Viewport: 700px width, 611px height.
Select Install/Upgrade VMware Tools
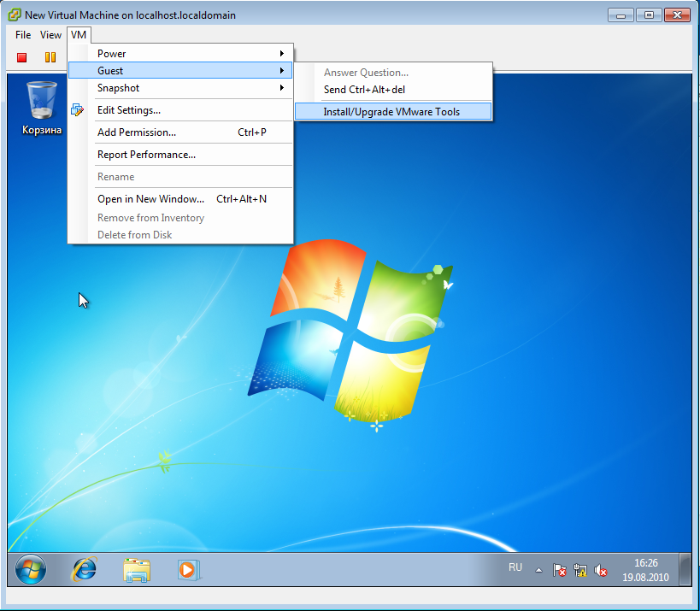(393, 112)
